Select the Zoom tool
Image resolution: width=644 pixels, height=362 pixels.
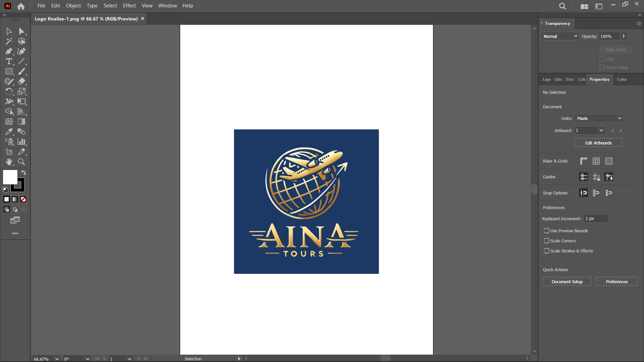coord(22,162)
